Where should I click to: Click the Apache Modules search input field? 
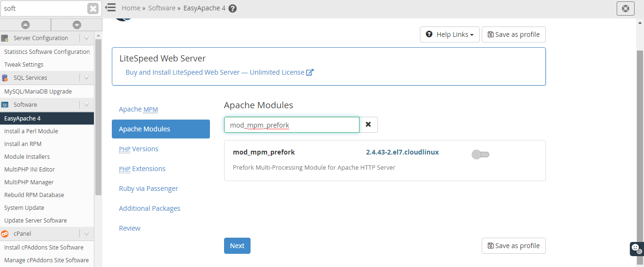pos(292,125)
